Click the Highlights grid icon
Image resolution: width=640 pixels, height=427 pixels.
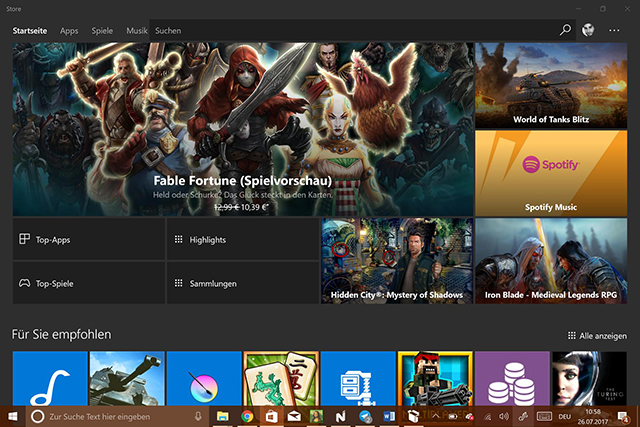point(179,239)
